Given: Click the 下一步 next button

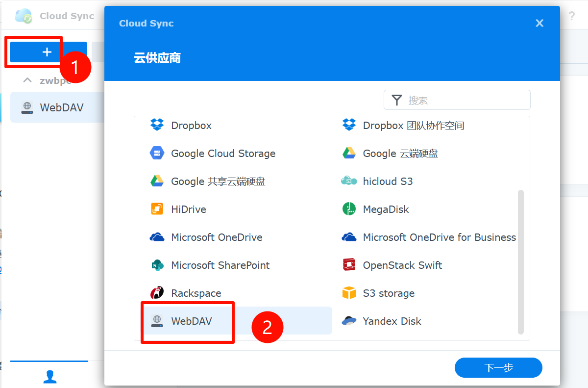Looking at the screenshot, I should [498, 367].
